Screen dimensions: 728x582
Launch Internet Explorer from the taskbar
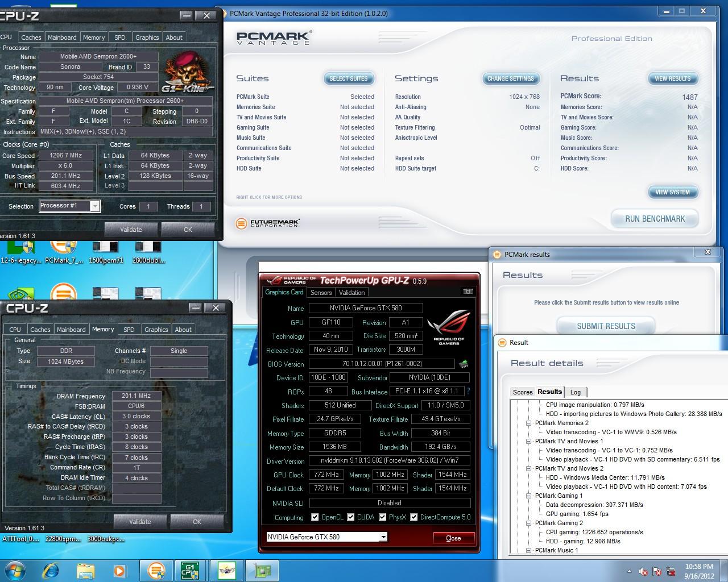coord(51,570)
